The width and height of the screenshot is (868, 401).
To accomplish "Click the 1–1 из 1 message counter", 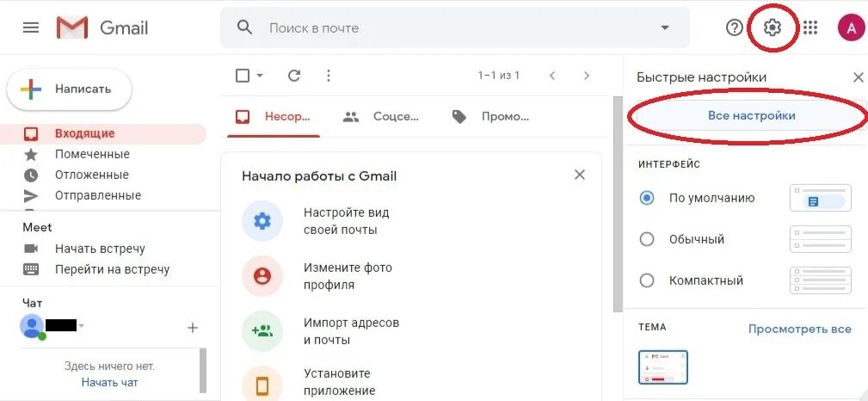I will [x=499, y=76].
